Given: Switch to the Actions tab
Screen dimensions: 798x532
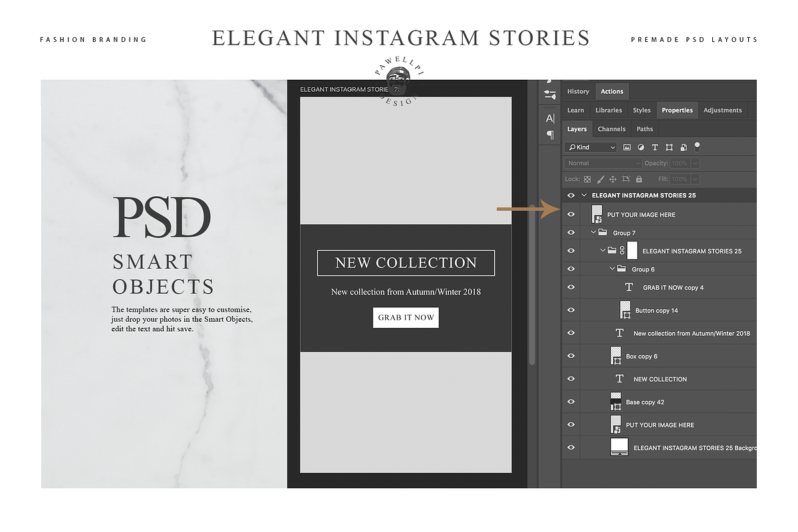Looking at the screenshot, I should coord(612,92).
